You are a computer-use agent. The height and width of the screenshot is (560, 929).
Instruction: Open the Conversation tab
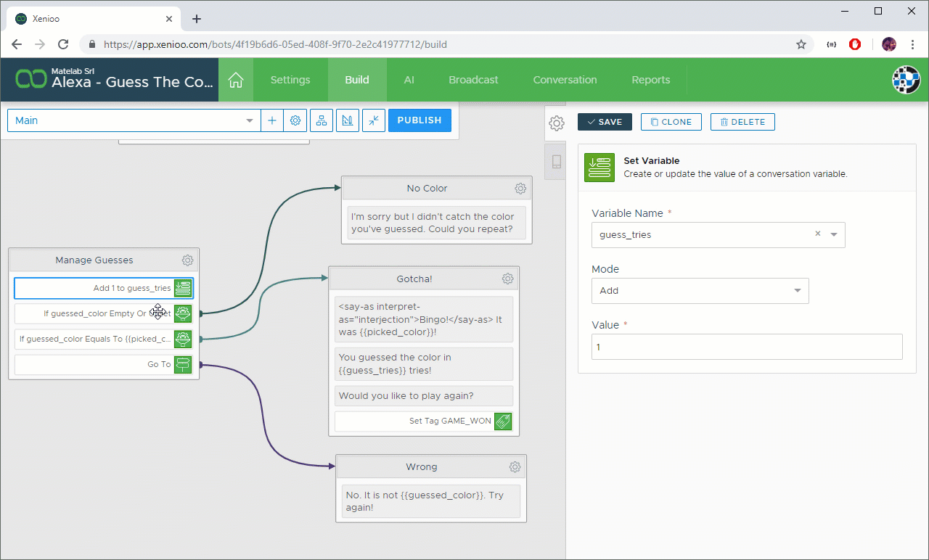point(565,80)
